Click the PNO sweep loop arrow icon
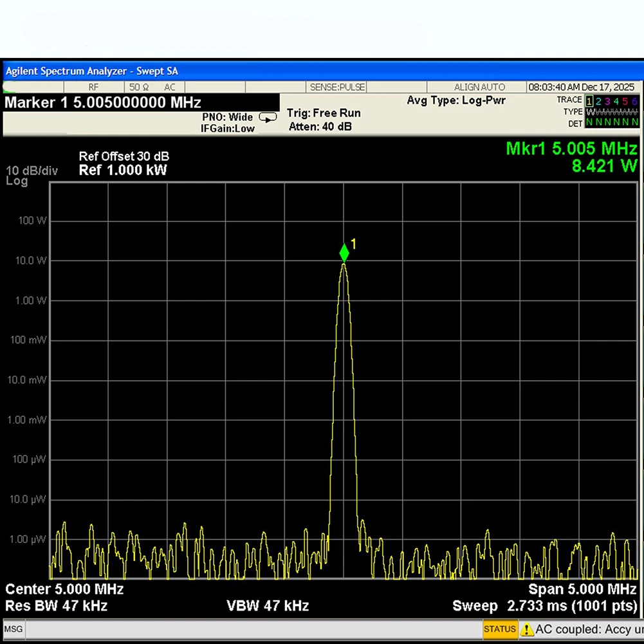Screen dimensions: 644x644 268,118
